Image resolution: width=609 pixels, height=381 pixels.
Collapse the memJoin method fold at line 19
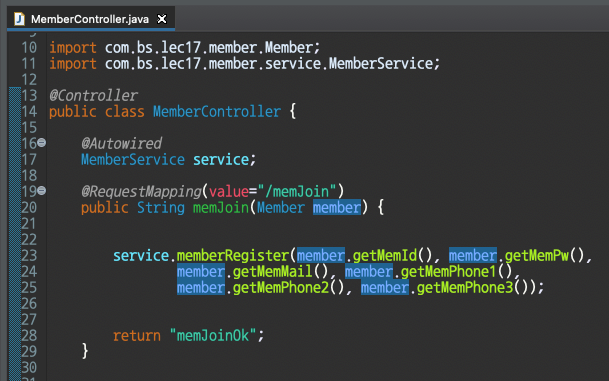(42, 191)
